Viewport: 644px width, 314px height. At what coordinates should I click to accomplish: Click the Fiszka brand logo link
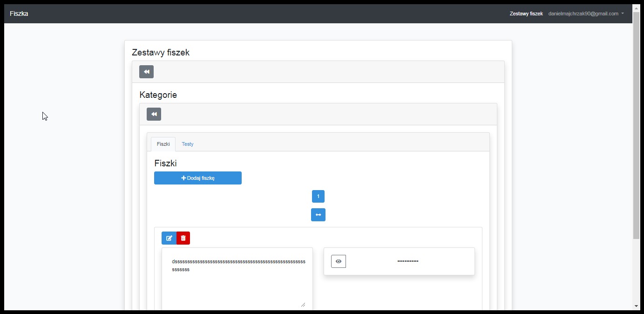click(x=19, y=14)
